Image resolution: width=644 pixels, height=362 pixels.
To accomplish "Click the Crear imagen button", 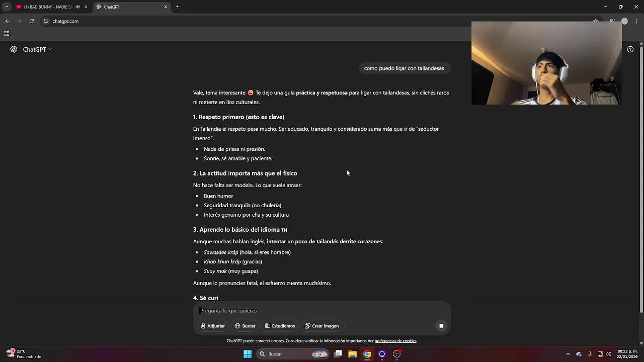I will (x=321, y=326).
